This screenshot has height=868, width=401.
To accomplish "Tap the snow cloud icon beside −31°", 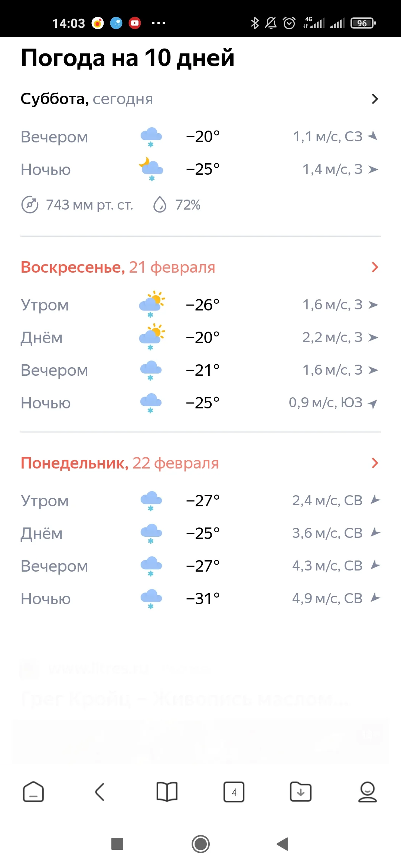I will click(150, 596).
